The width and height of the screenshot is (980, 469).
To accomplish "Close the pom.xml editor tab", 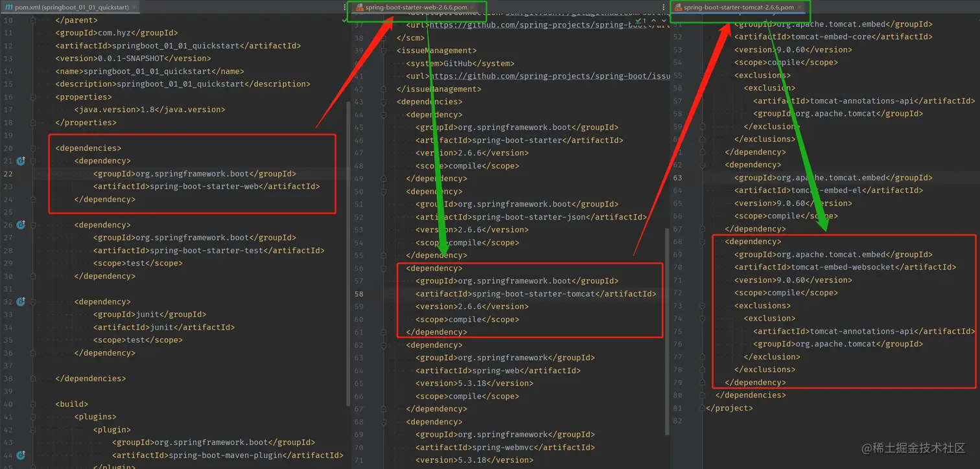I will tap(135, 7).
